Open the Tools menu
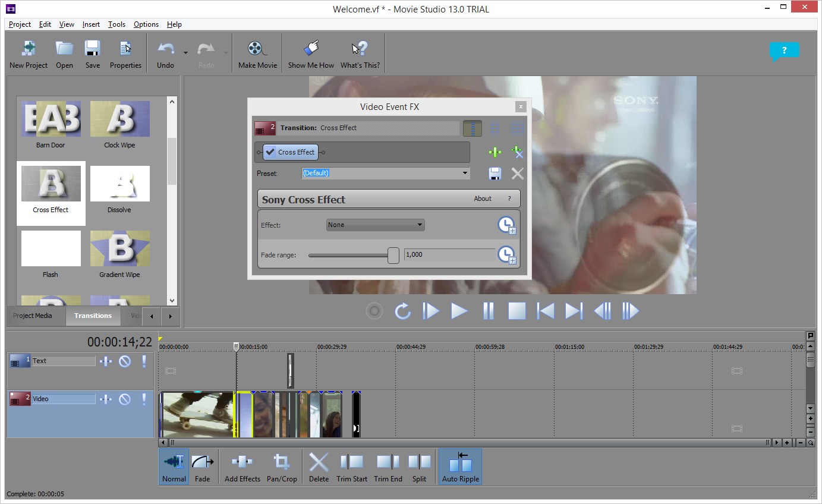Viewport: 822px width, 504px height. click(x=116, y=24)
